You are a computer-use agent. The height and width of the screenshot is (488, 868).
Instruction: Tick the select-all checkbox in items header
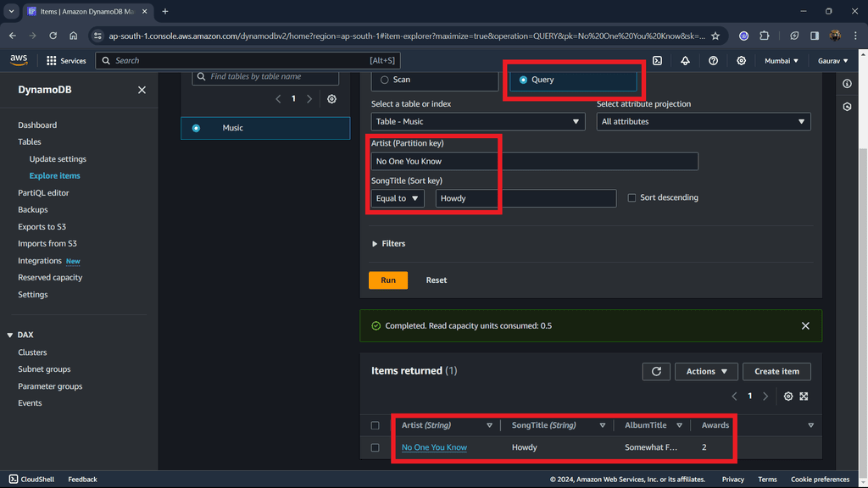pyautogui.click(x=375, y=425)
